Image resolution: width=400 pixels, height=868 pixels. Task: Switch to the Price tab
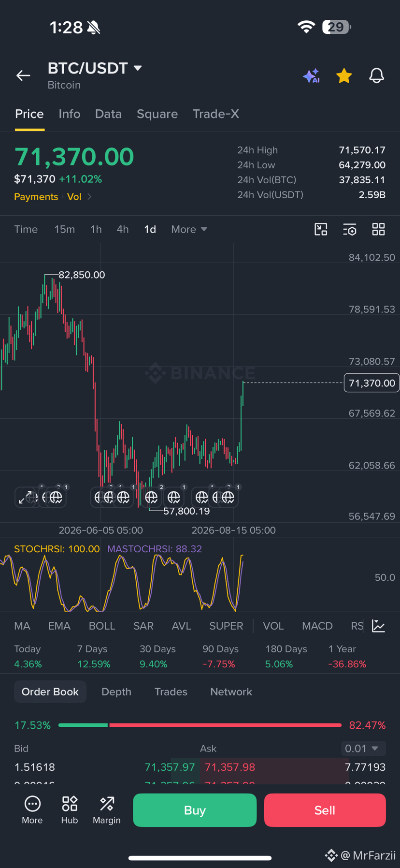(29, 114)
